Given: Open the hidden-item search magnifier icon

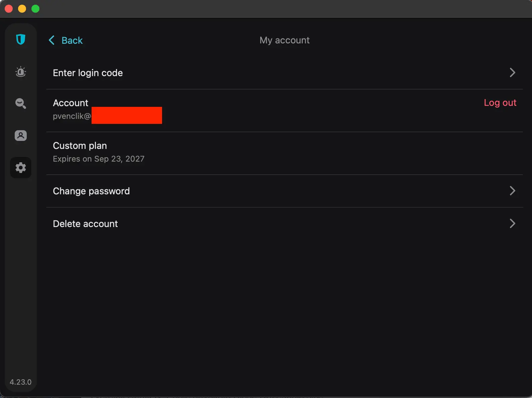Looking at the screenshot, I should (x=21, y=104).
